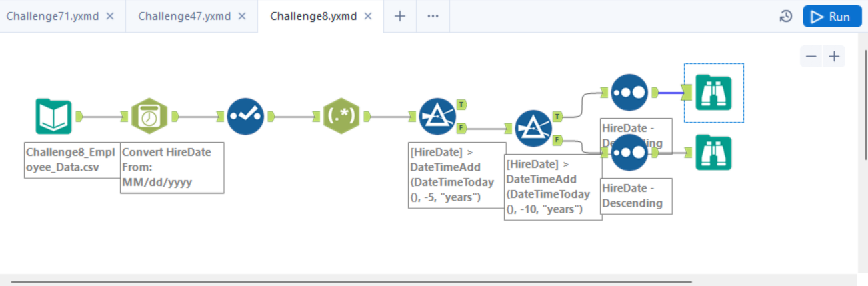
Task: Zoom out the canvas with minus
Action: click(811, 57)
